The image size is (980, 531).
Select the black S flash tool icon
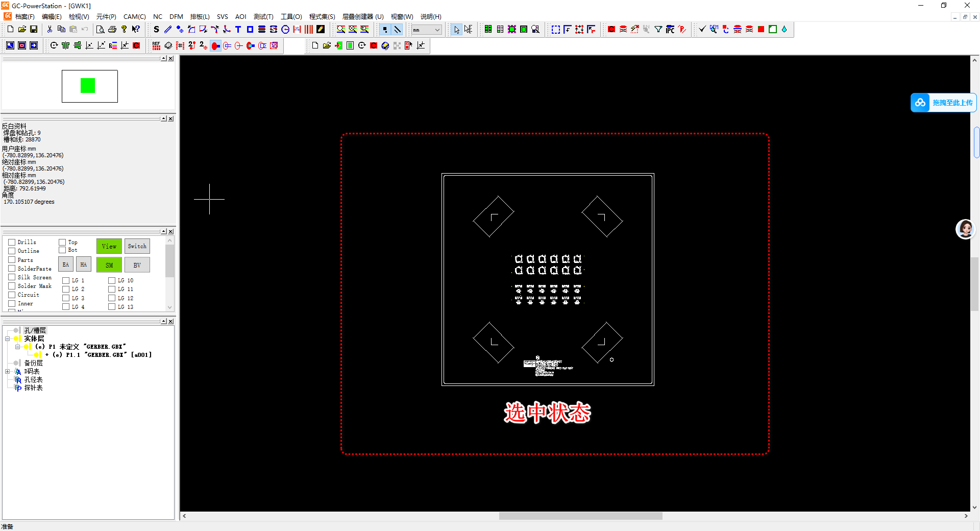[156, 30]
